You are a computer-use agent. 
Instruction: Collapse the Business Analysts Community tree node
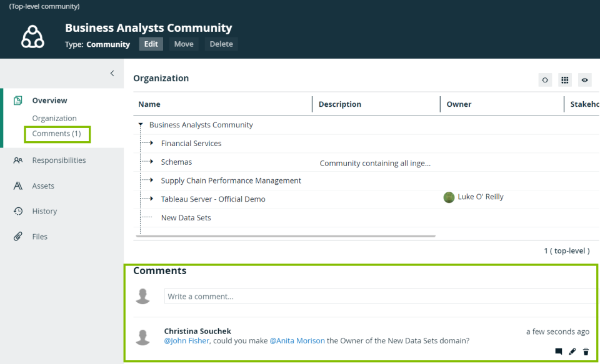click(x=141, y=125)
